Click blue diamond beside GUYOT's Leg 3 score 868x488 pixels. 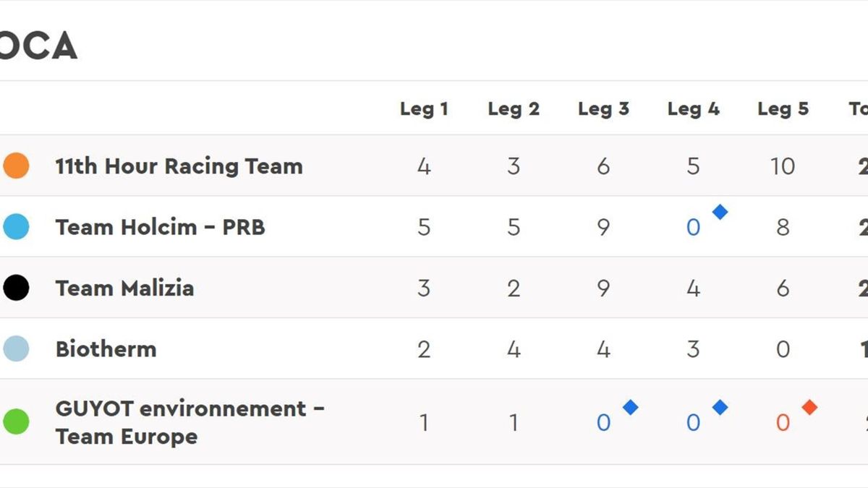pyautogui.click(x=630, y=407)
